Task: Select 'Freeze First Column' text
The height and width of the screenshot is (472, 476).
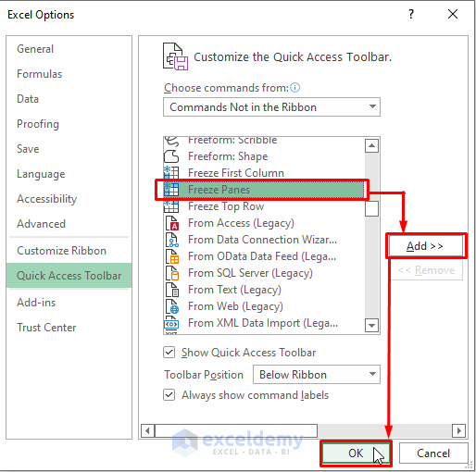Action: pyautogui.click(x=236, y=173)
